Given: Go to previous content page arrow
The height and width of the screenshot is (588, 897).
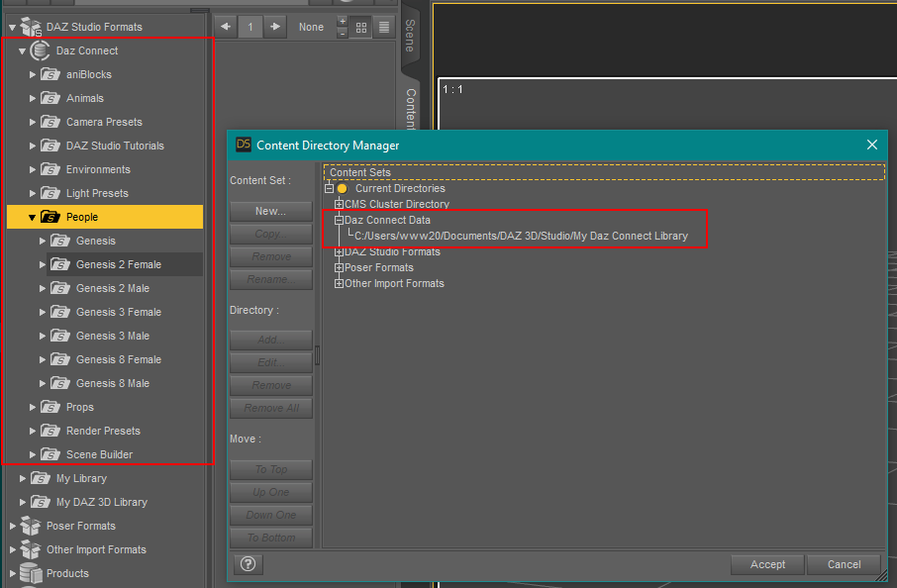Looking at the screenshot, I should [226, 27].
